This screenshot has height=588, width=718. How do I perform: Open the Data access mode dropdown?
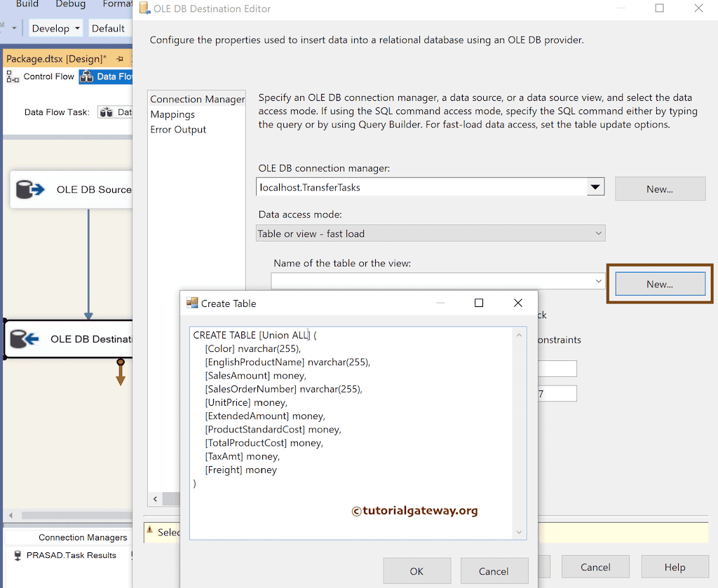pyautogui.click(x=598, y=233)
